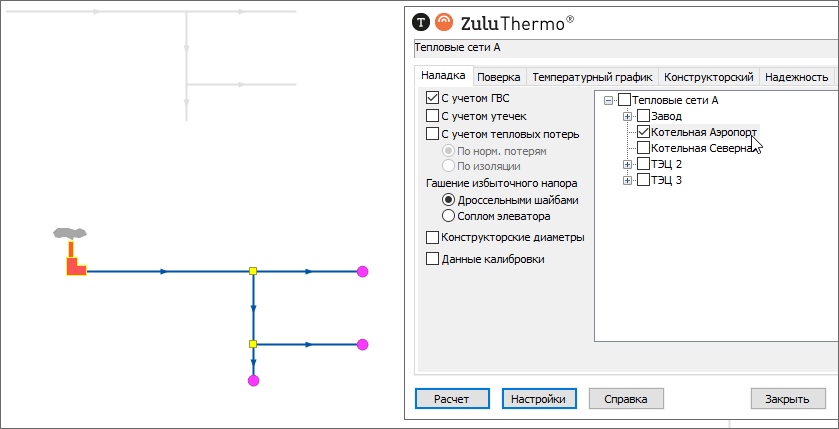The image size is (839, 429).
Task: Uncheck Котельная Аэропорт in the tree
Action: tap(643, 132)
